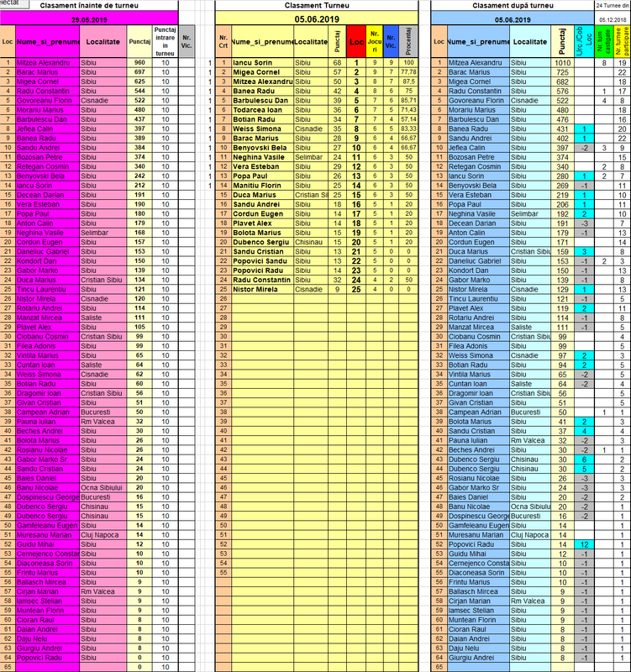The height and width of the screenshot is (672, 631).
Task: Select punctaj 725 for Barac Marius
Action: pyautogui.click(x=562, y=72)
